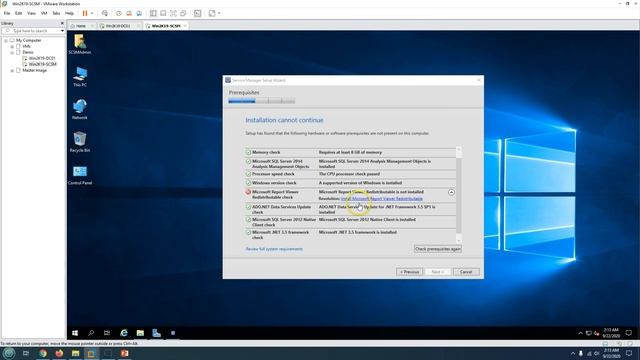
Task: Click the full screen mode icon
Action: (x=173, y=13)
